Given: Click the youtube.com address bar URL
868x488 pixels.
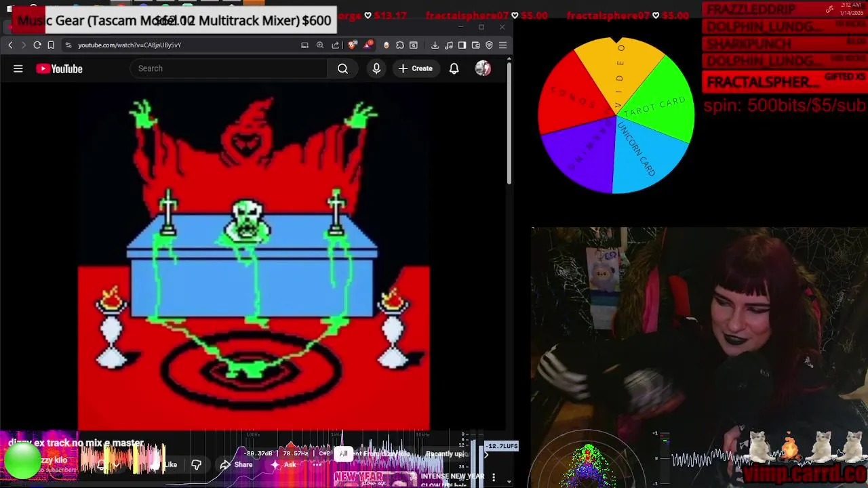Looking at the screenshot, I should point(129,45).
